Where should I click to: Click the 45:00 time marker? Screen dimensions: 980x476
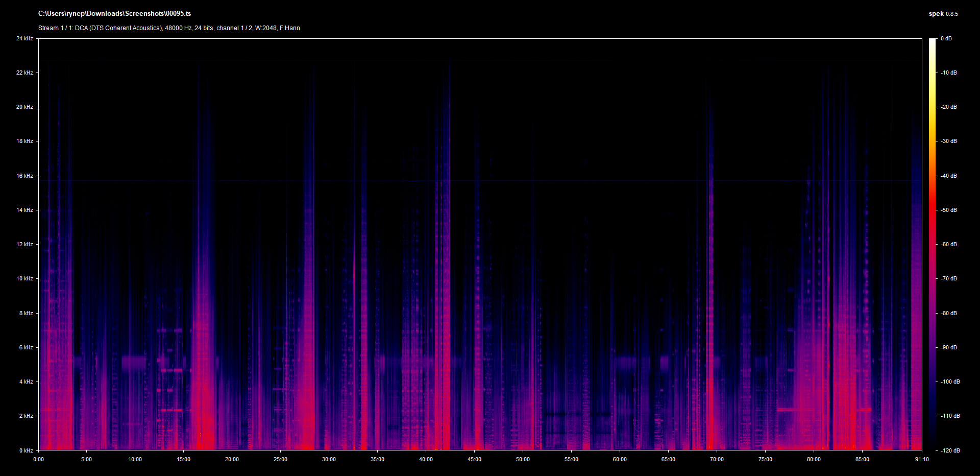tap(474, 459)
